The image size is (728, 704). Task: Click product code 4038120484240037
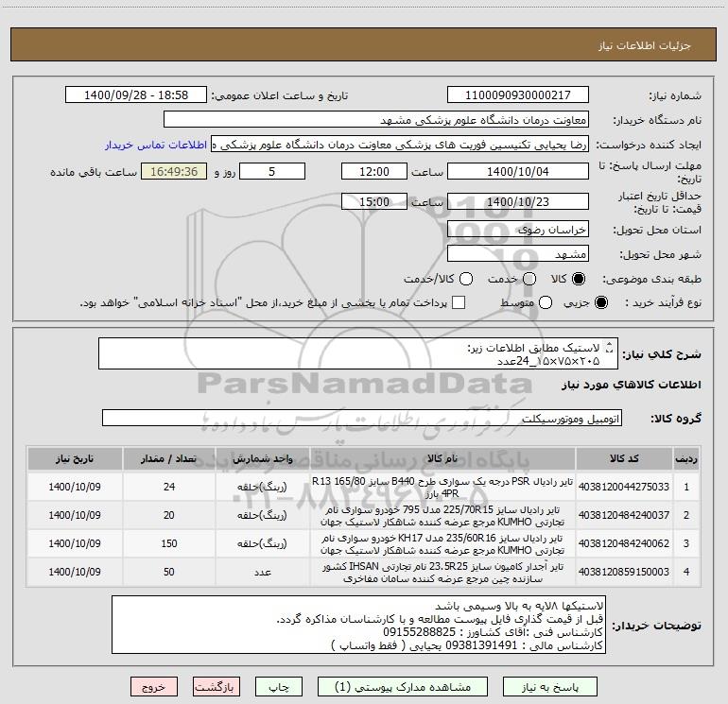pyautogui.click(x=624, y=515)
